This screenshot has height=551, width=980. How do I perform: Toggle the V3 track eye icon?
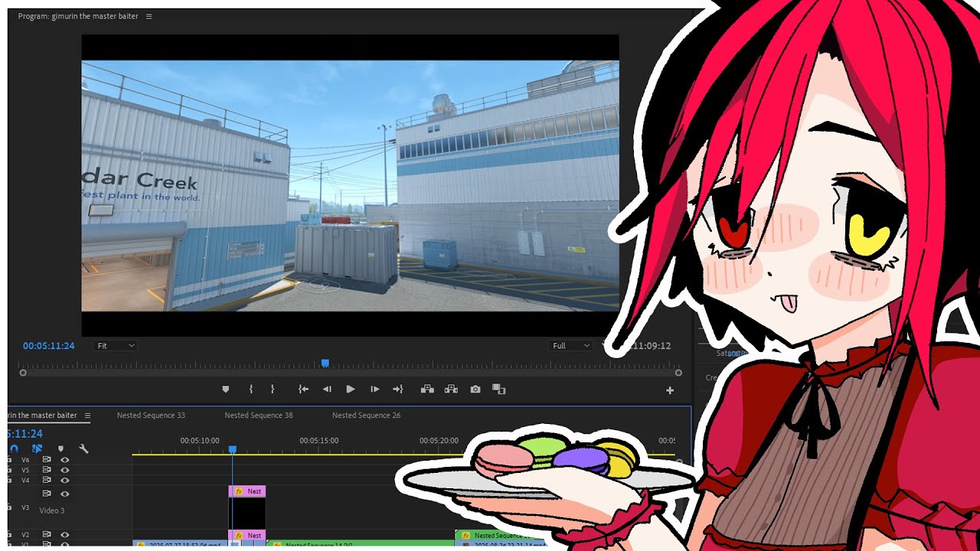coord(65,494)
